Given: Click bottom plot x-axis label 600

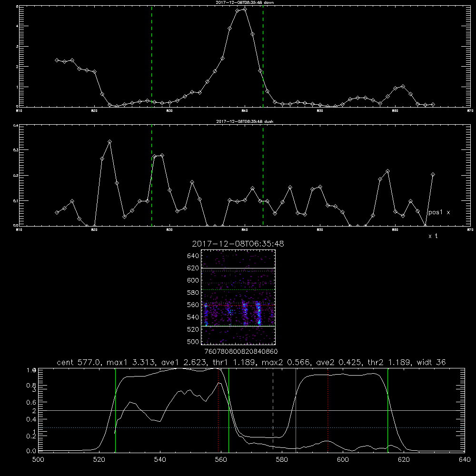Looking at the screenshot, I should [343, 460].
